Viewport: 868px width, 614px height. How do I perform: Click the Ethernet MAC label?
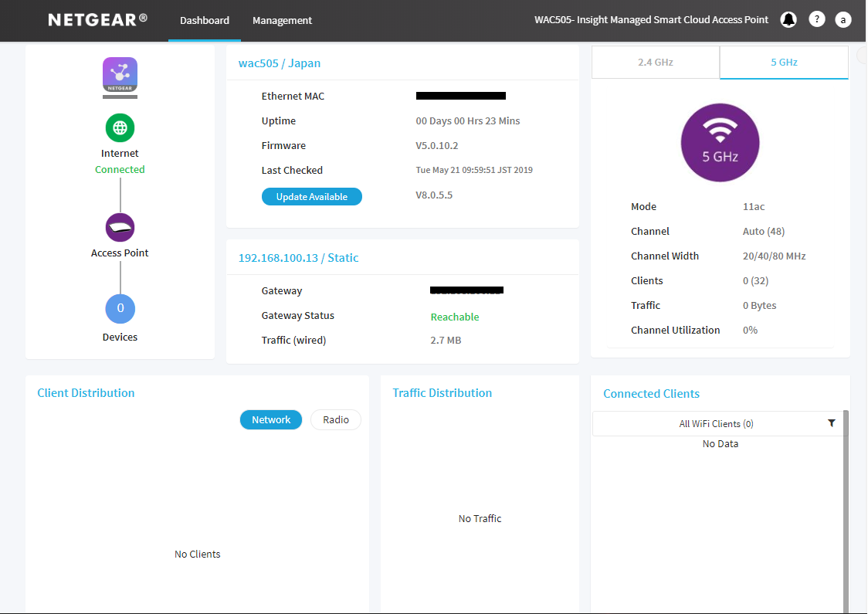tap(293, 97)
